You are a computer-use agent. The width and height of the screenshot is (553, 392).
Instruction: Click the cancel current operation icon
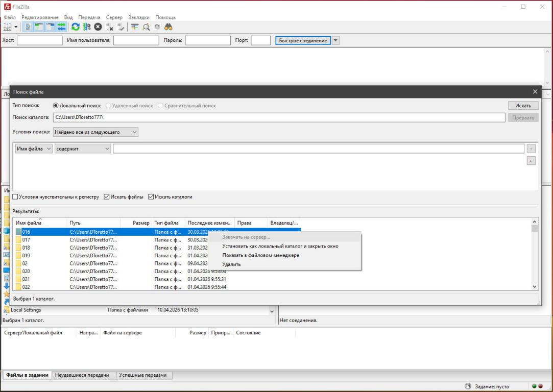click(98, 27)
